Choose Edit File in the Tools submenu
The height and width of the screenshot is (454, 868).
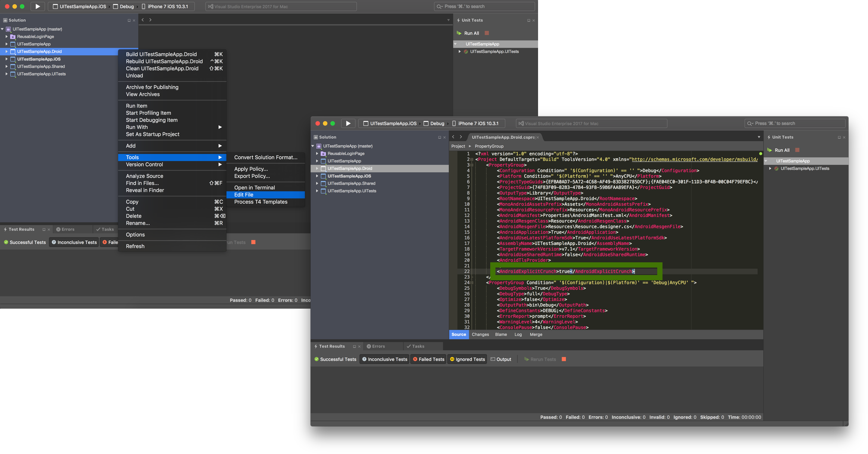click(266, 195)
